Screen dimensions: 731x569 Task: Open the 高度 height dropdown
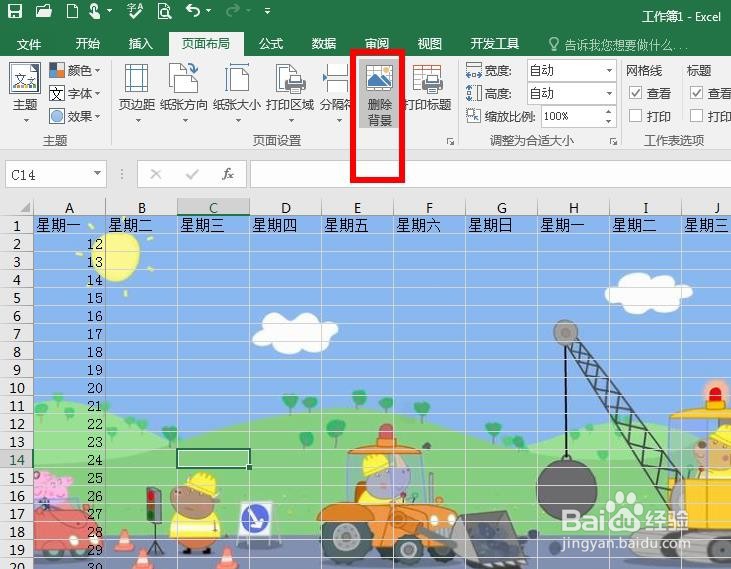tap(609, 93)
